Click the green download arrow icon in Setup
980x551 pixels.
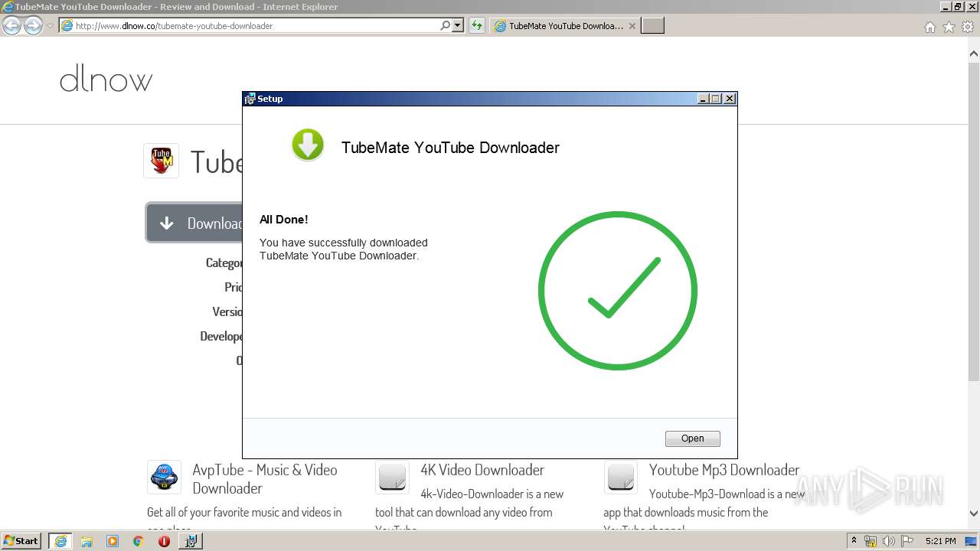pos(308,145)
